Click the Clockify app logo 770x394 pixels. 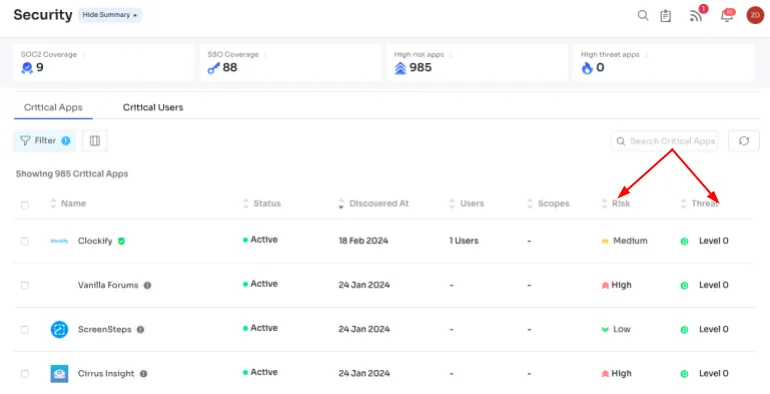(59, 241)
